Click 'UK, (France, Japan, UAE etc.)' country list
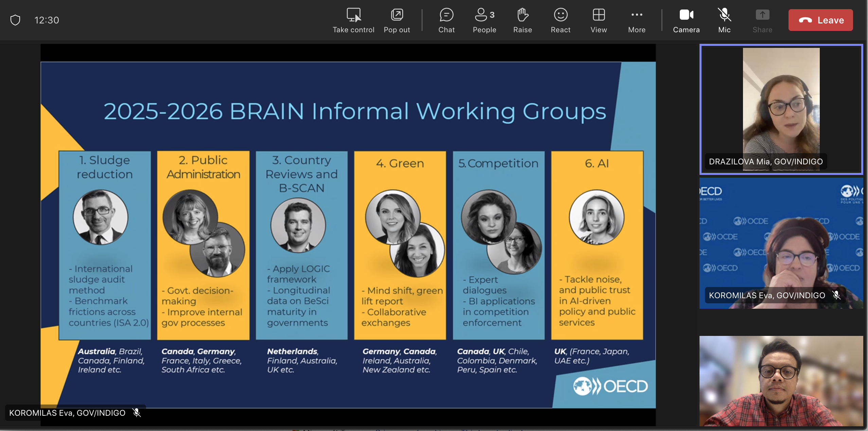This screenshot has width=868, height=431. pos(592,356)
